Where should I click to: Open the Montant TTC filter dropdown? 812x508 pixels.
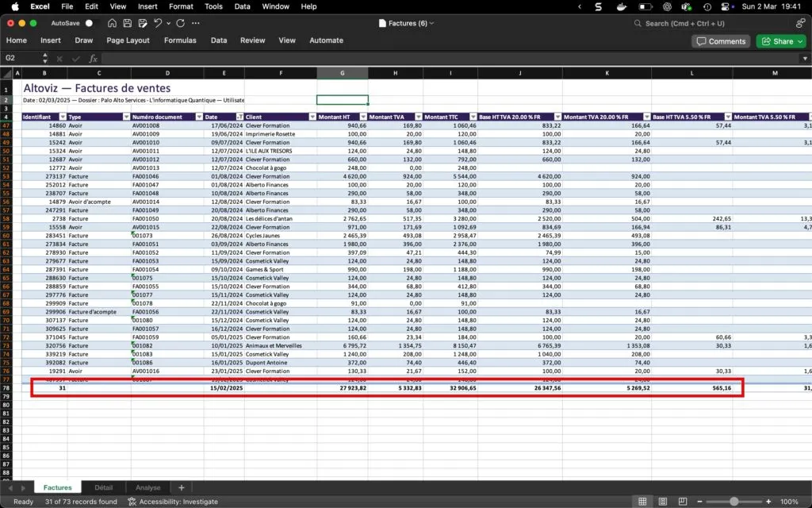(x=473, y=117)
